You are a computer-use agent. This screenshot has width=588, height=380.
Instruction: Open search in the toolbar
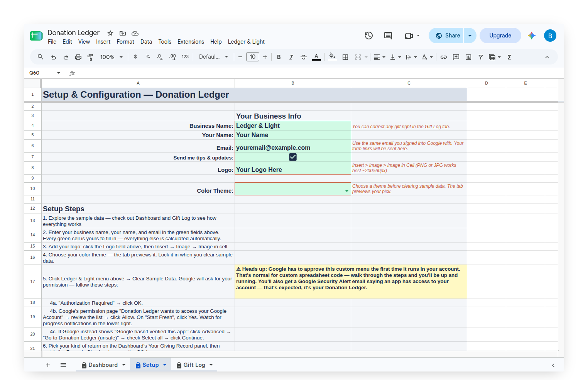[41, 57]
